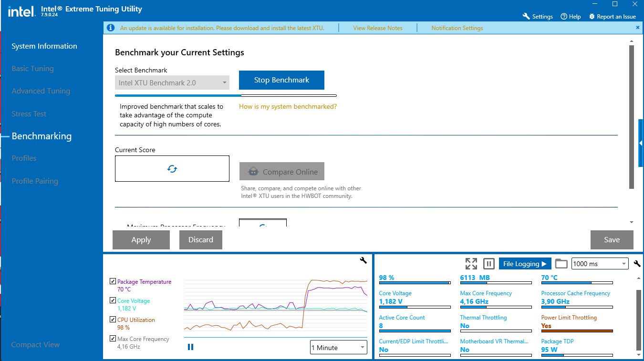The height and width of the screenshot is (361, 644).
Task: Click the Current Score box
Action: click(172, 168)
